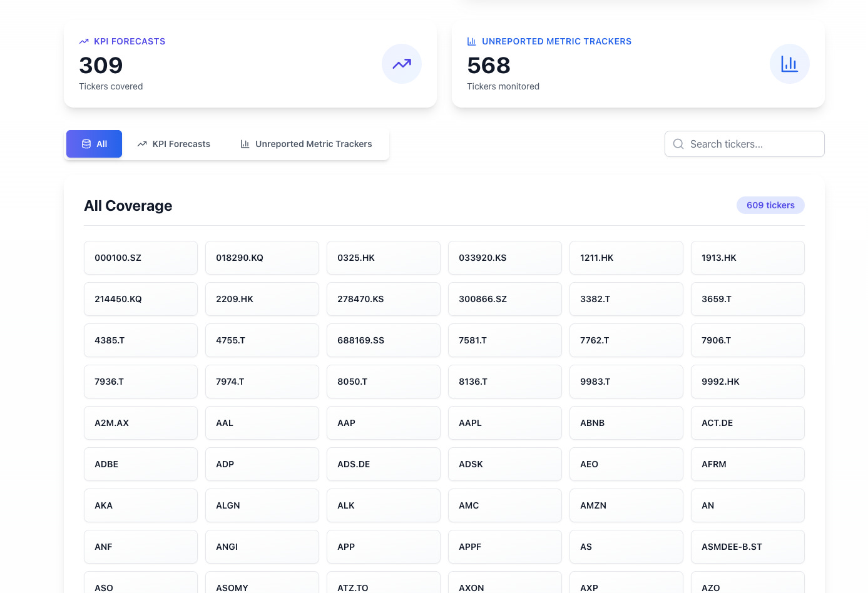The height and width of the screenshot is (593, 868).
Task: Open the AAP ticker
Action: tap(384, 423)
